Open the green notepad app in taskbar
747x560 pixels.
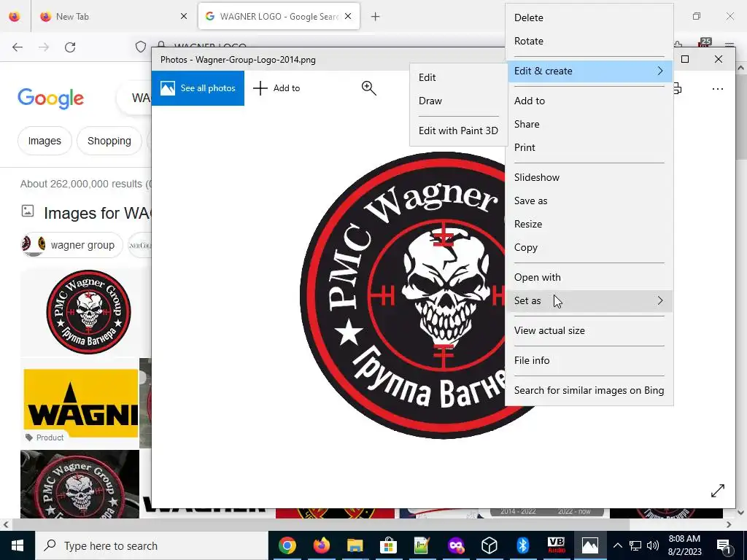(422, 545)
